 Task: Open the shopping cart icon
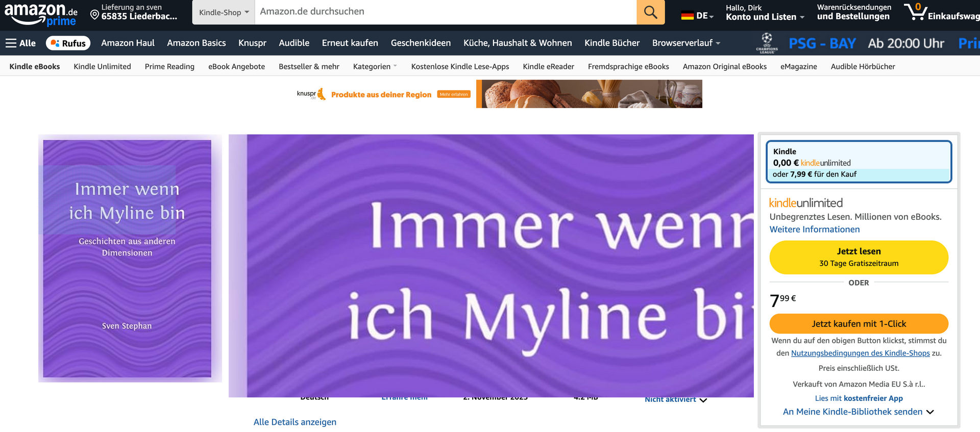915,12
